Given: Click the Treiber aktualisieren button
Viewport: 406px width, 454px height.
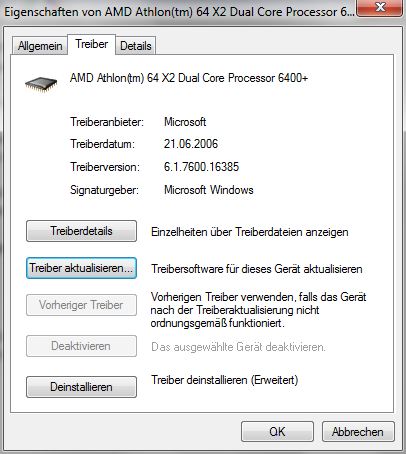Looking at the screenshot, I should pyautogui.click(x=81, y=268).
